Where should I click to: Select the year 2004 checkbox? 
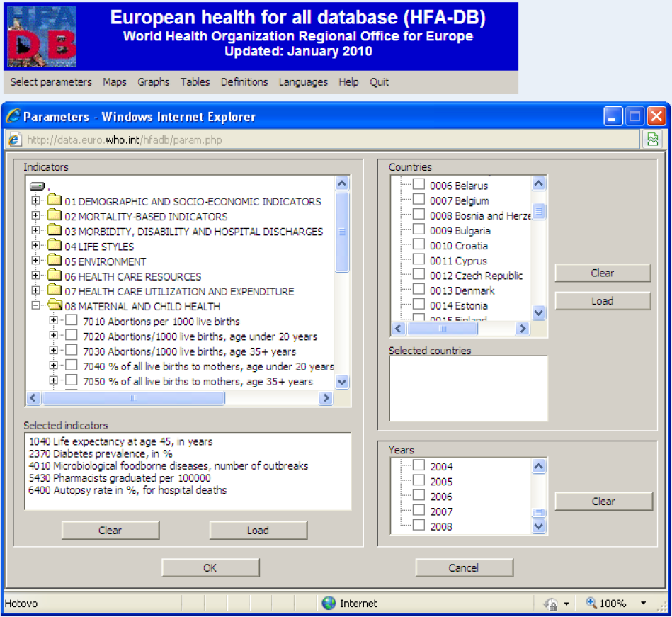coord(418,465)
